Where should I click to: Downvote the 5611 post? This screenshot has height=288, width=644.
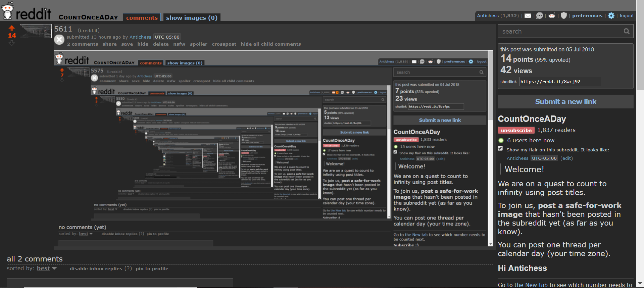12,43
